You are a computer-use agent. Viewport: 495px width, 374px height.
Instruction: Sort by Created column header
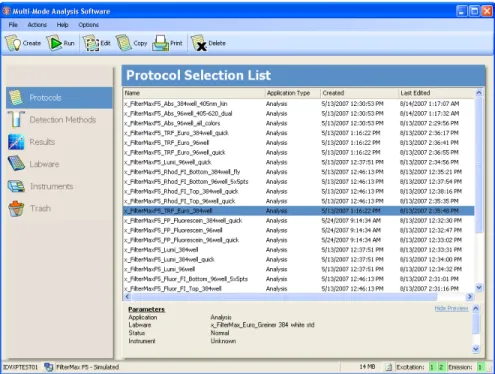(x=359, y=93)
